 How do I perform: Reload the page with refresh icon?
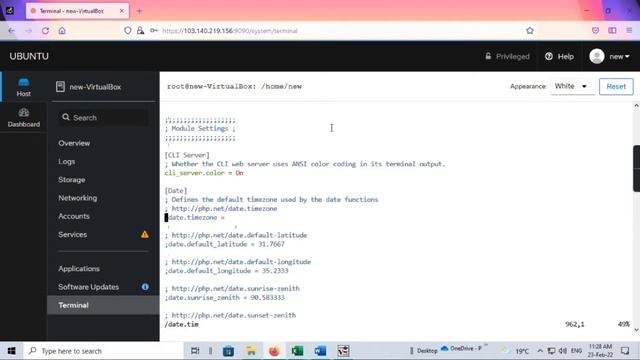[x=45, y=31]
